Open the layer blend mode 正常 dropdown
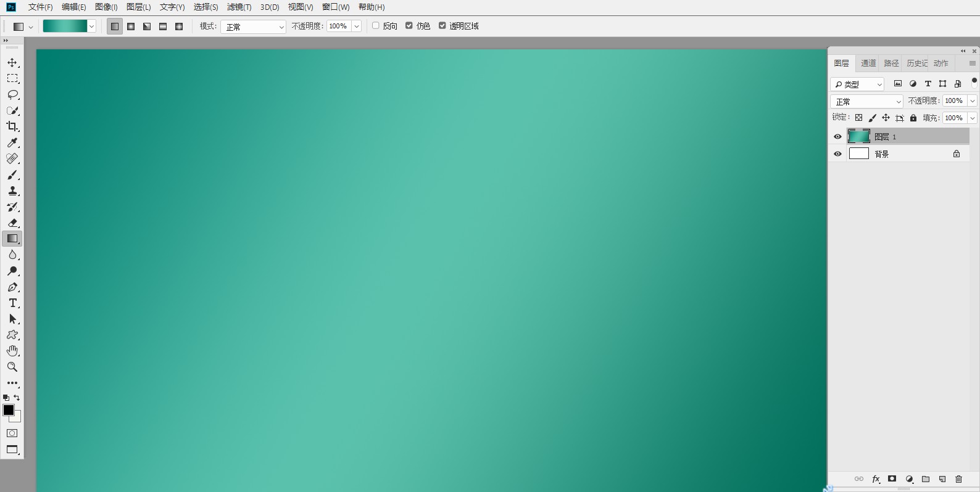The height and width of the screenshot is (492, 980). 866,101
